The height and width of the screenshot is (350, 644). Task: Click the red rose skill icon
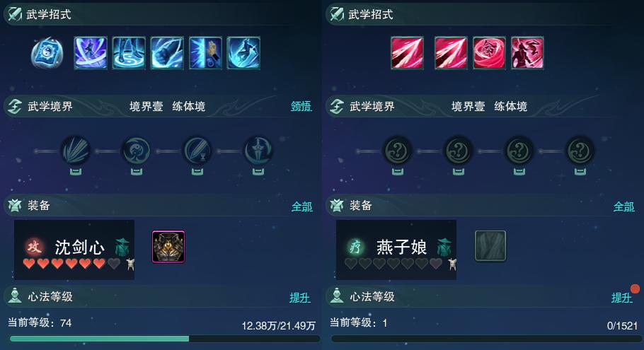pos(489,53)
